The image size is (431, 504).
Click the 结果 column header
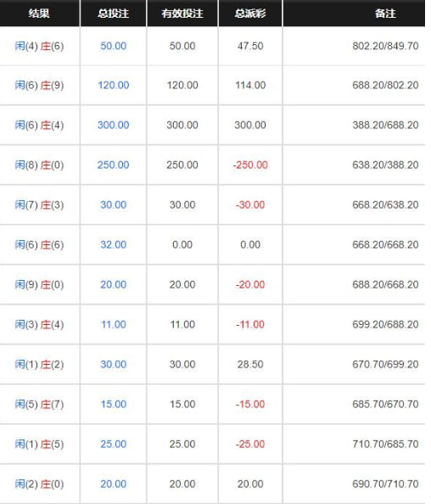(x=39, y=14)
